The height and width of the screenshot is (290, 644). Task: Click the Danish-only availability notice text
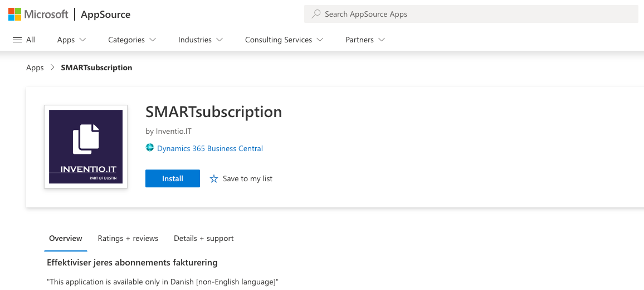pyautogui.click(x=163, y=282)
